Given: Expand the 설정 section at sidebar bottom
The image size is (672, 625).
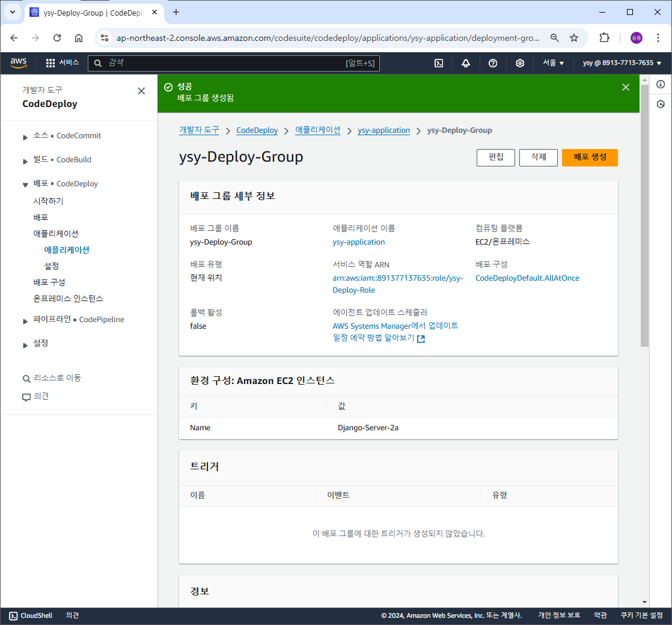Looking at the screenshot, I should pos(25,346).
